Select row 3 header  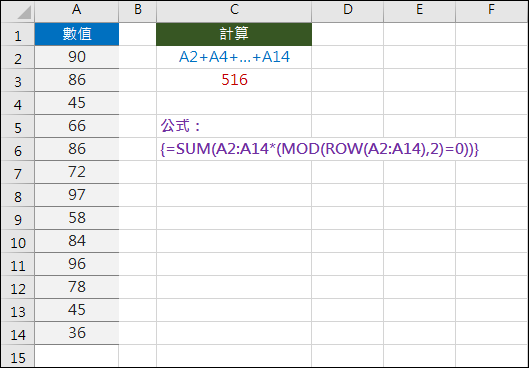pos(18,81)
